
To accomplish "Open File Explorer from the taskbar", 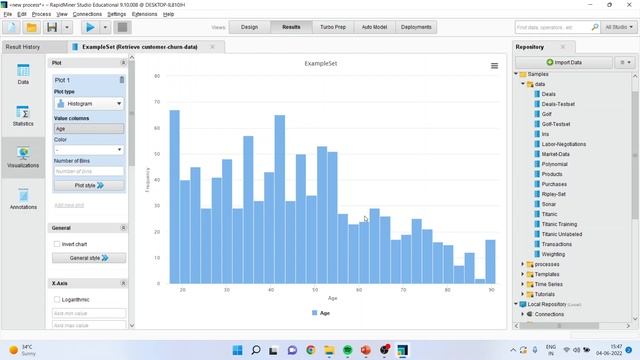I will click(x=329, y=350).
